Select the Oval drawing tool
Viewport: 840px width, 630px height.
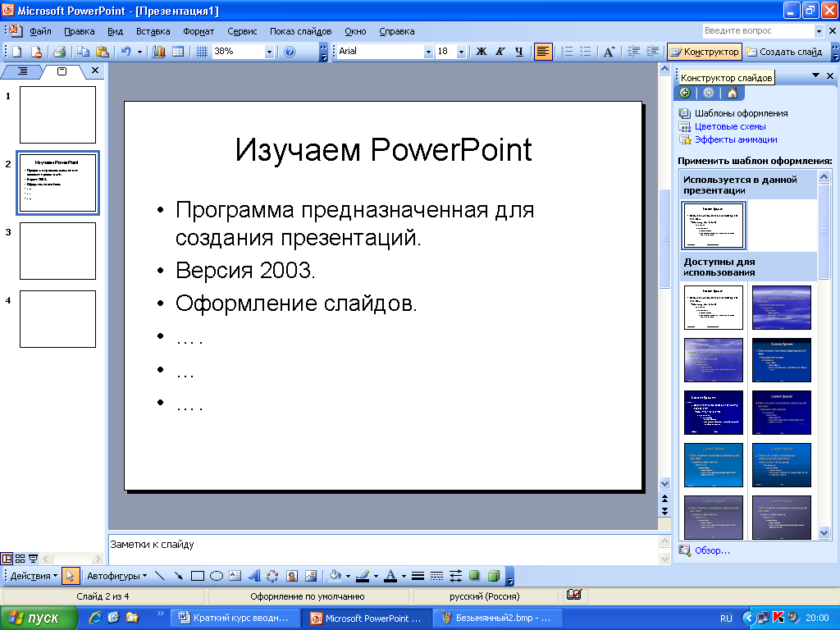pyautogui.click(x=217, y=576)
